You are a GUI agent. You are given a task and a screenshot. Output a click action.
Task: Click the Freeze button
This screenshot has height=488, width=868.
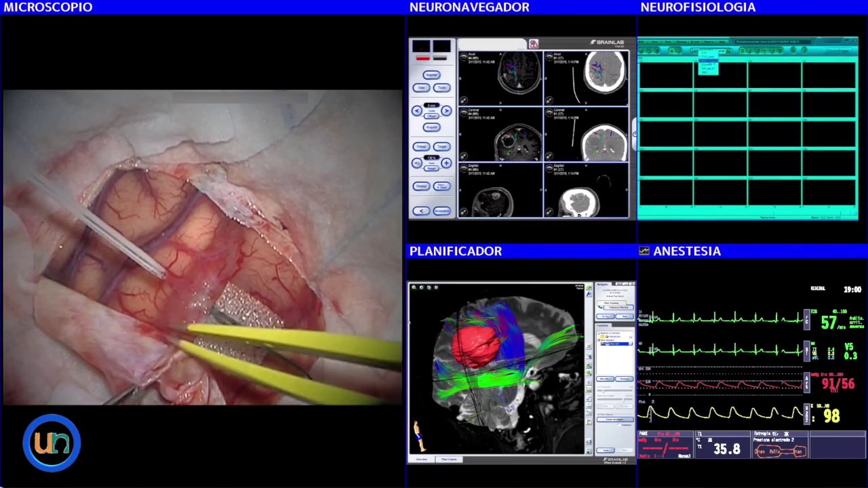[x=421, y=146]
